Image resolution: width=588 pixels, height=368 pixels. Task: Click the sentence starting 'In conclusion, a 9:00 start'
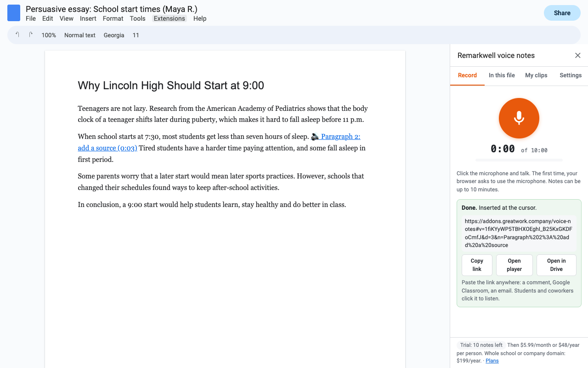[x=212, y=205]
